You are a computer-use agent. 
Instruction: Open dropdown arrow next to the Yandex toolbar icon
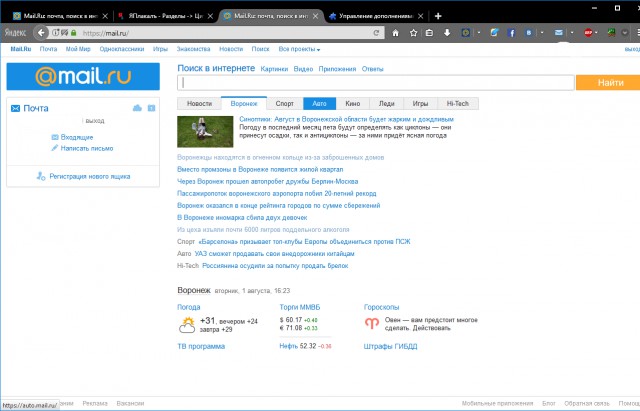tap(478, 33)
